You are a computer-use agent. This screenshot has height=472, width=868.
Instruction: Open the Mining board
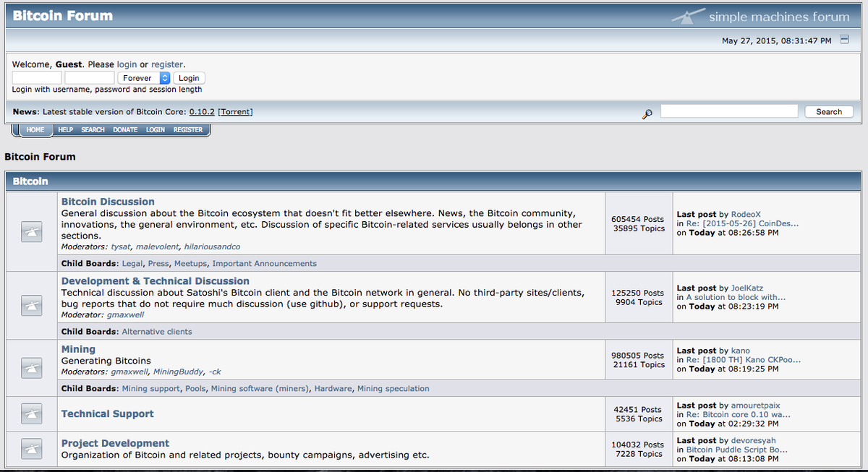(x=78, y=349)
